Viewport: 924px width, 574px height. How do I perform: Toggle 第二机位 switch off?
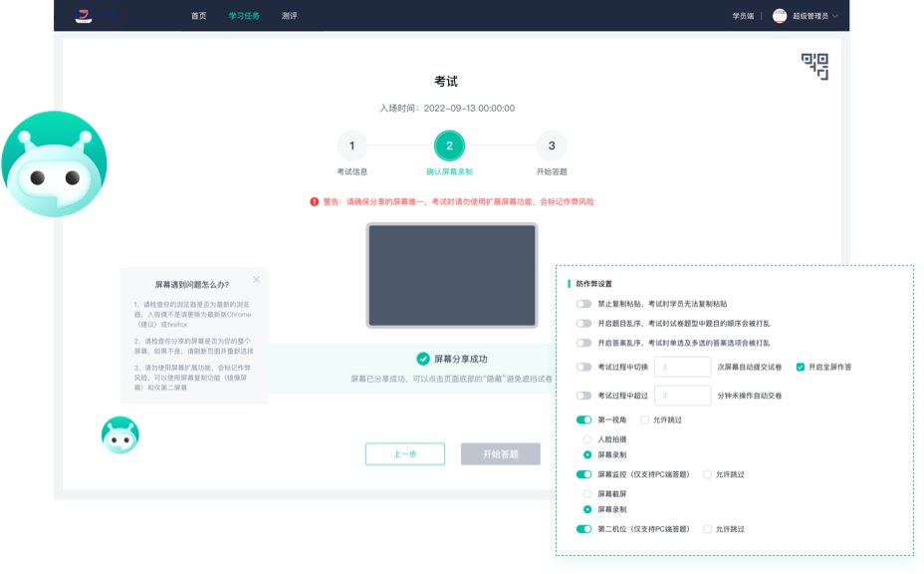click(x=584, y=529)
